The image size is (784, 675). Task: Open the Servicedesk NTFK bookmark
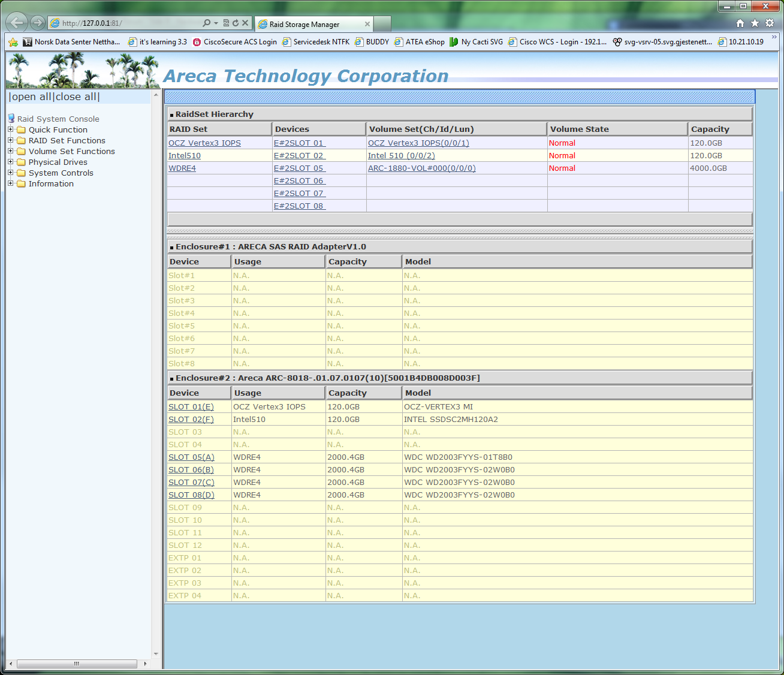coord(316,42)
